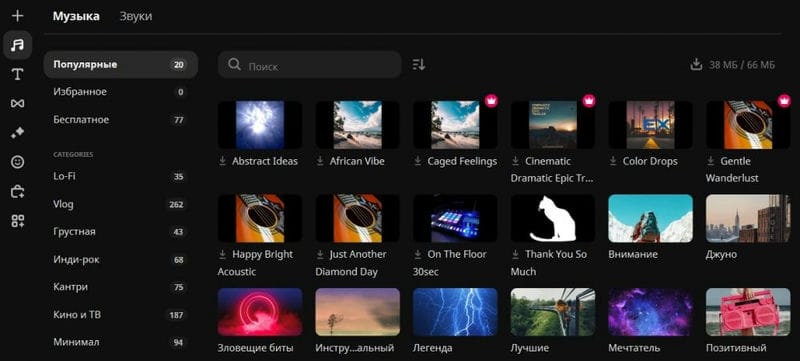The image size is (800, 361).
Task: Download Just Another Diamond Day track
Action: point(320,254)
